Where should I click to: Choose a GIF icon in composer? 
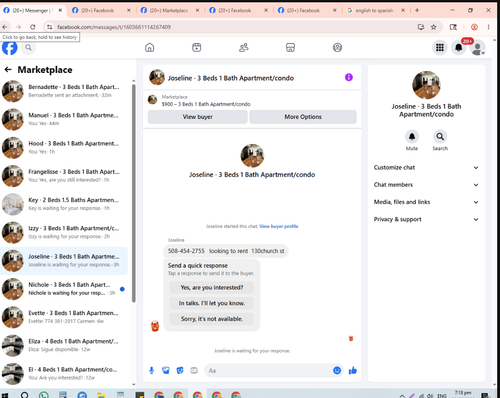click(x=194, y=370)
